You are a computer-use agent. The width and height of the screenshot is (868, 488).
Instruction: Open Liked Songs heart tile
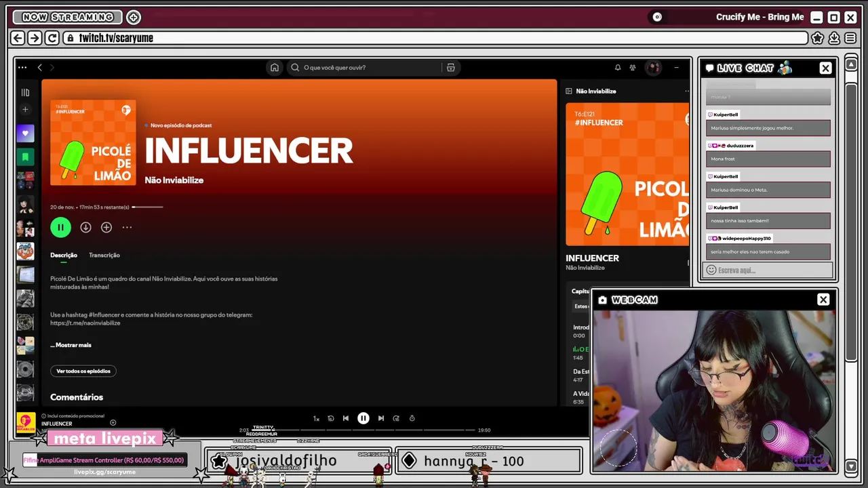click(25, 133)
